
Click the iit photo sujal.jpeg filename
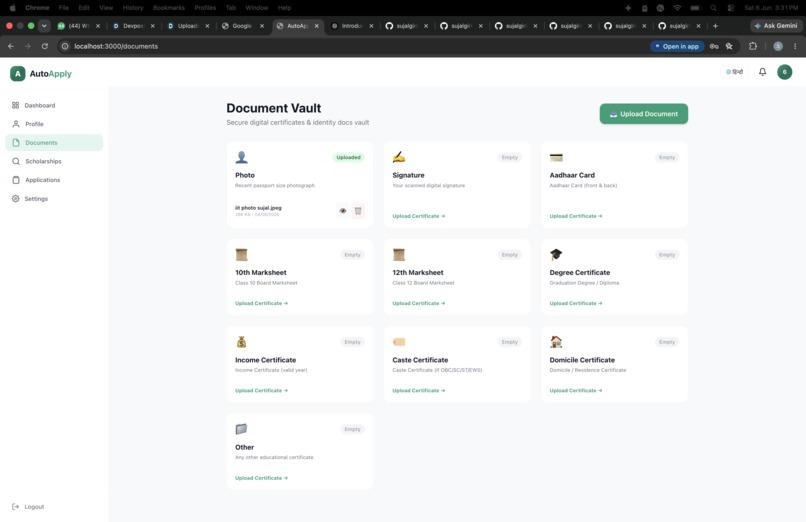tap(258, 208)
